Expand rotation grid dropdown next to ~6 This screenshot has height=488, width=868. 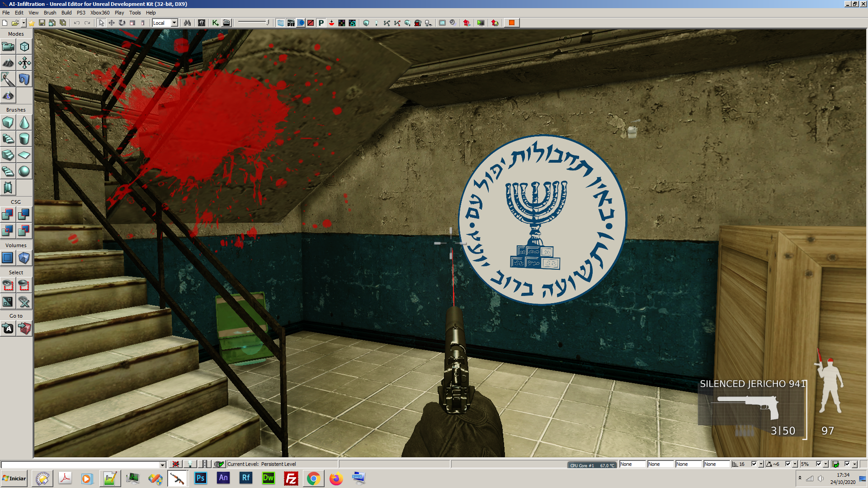[795, 464]
